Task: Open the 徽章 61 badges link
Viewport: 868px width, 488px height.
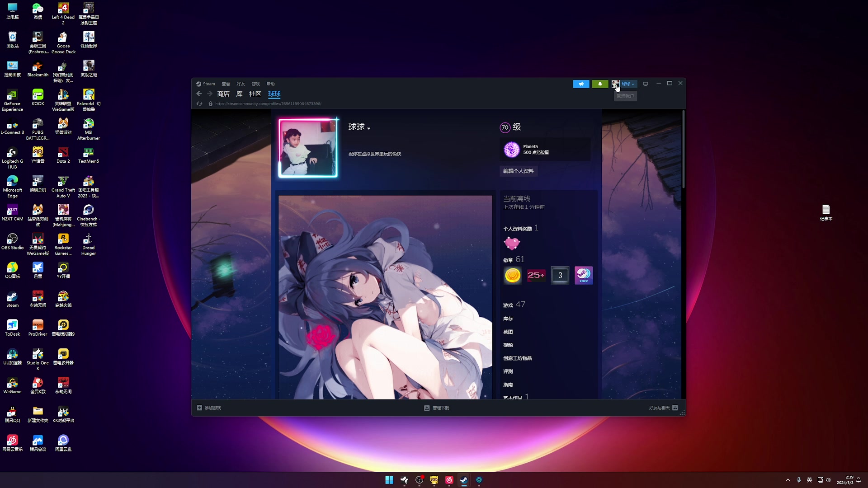Action: (x=514, y=259)
